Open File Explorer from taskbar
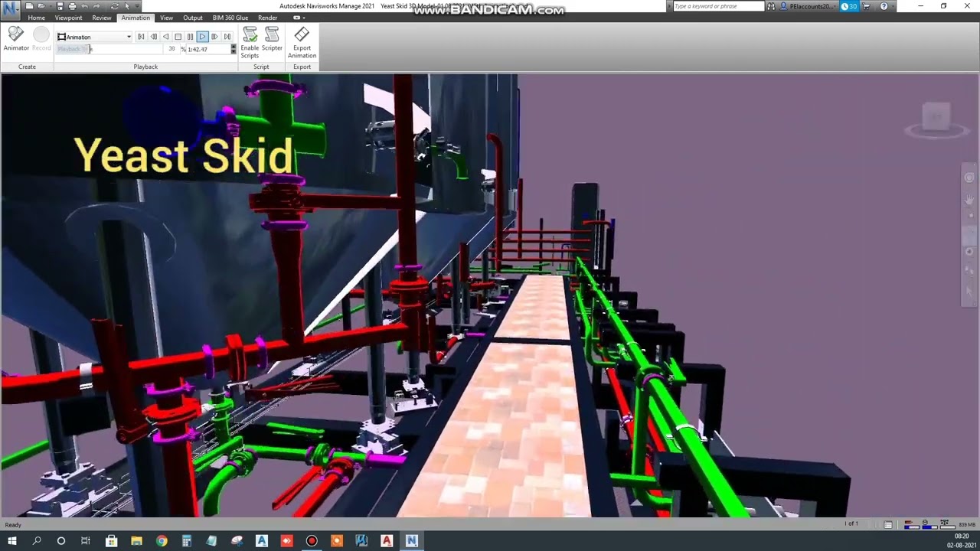The image size is (980, 551). (x=136, y=540)
